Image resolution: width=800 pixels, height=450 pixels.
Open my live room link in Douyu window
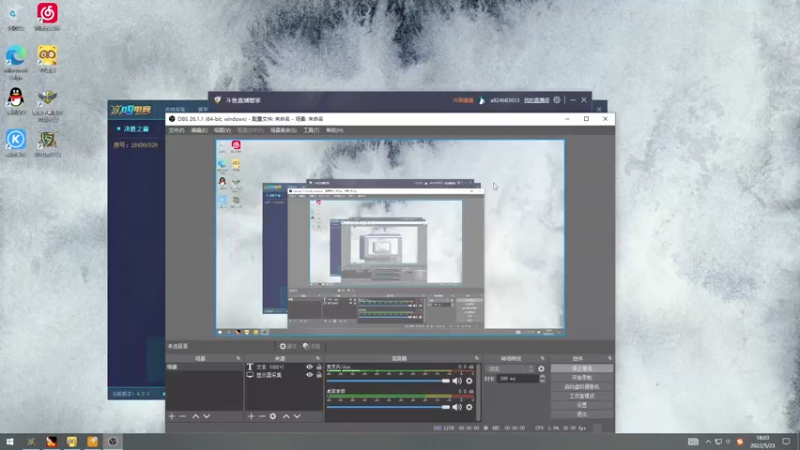536,100
